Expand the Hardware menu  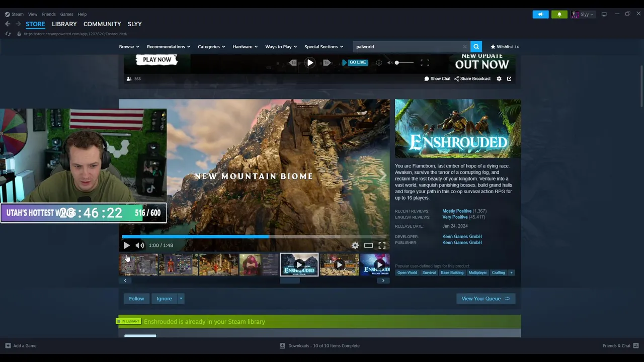[245, 47]
